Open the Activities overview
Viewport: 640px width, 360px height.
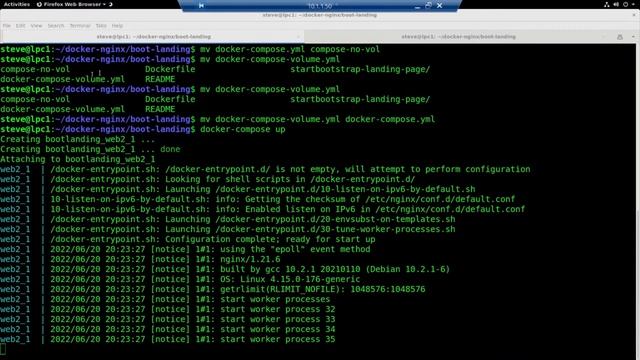click(17, 4)
